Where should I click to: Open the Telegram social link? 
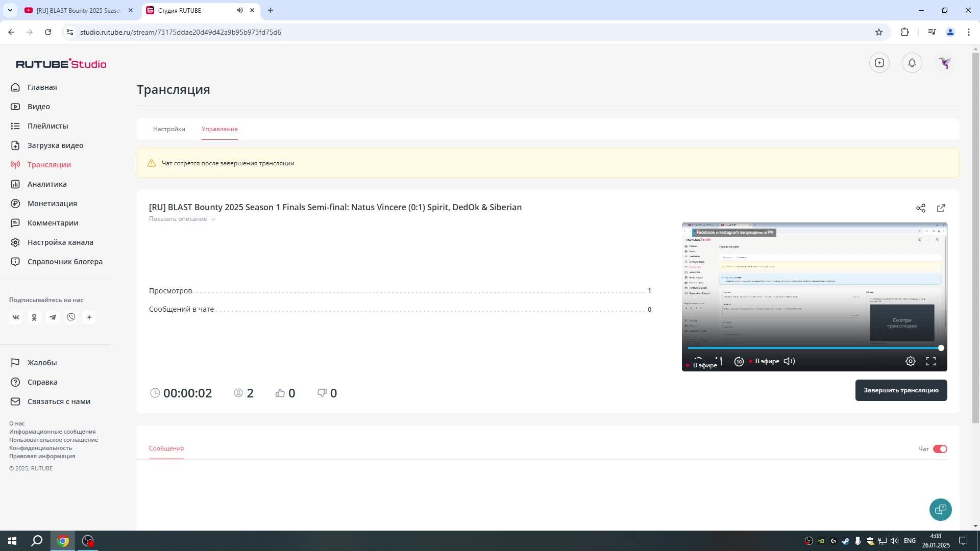[x=53, y=317]
